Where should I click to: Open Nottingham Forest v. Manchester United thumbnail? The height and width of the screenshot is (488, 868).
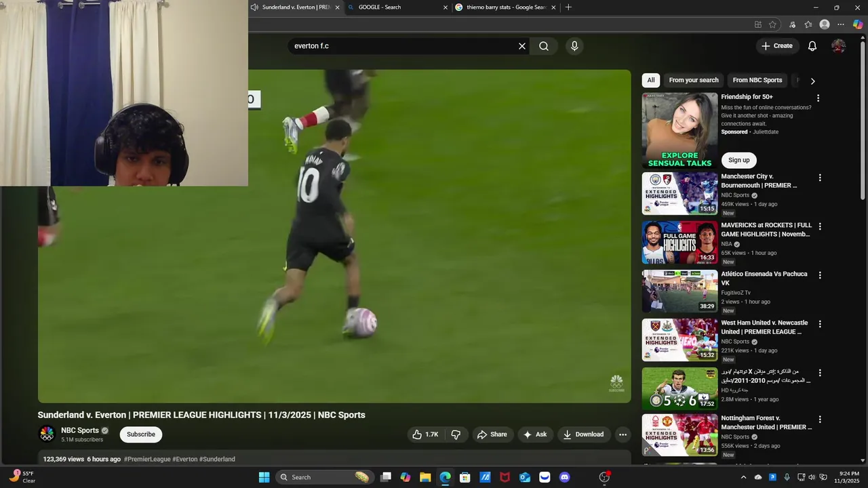pyautogui.click(x=679, y=435)
